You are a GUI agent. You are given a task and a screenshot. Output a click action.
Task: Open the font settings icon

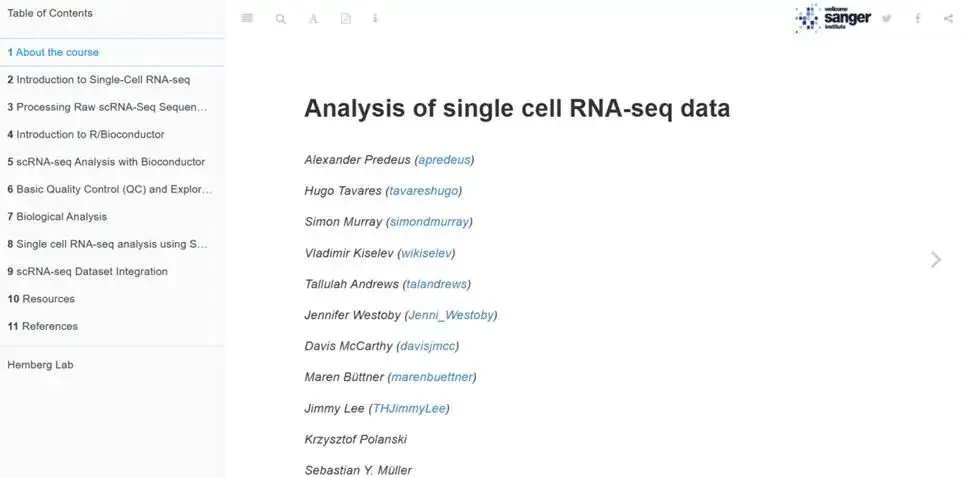313,18
